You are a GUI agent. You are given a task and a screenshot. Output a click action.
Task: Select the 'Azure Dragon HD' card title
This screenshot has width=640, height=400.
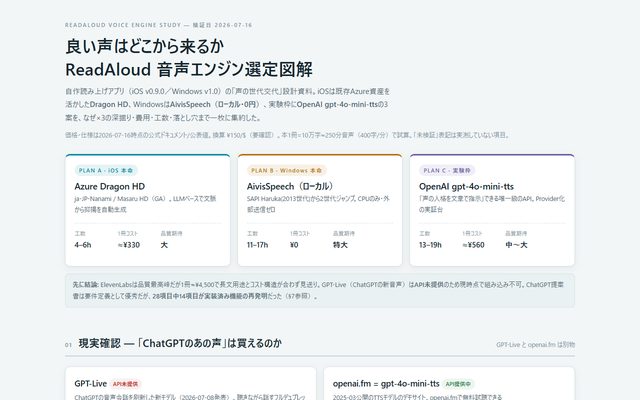110,187
